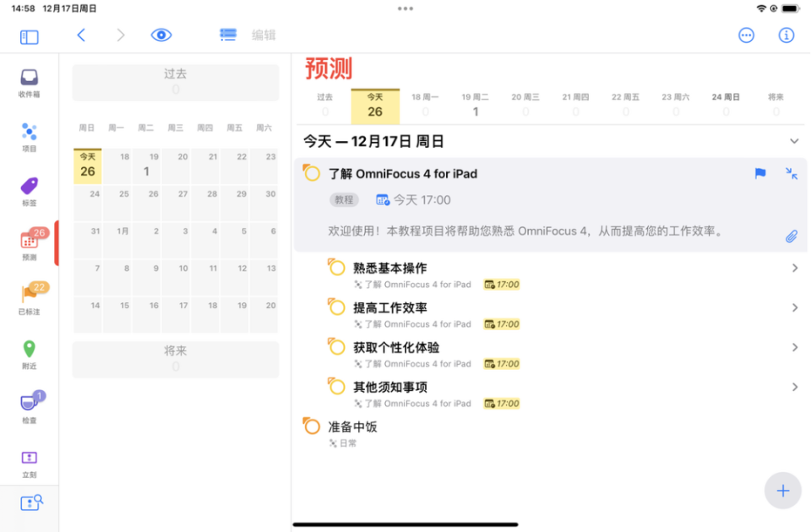Tap the Wi-Fi status icon
The height and width of the screenshot is (532, 811).
(761, 8)
